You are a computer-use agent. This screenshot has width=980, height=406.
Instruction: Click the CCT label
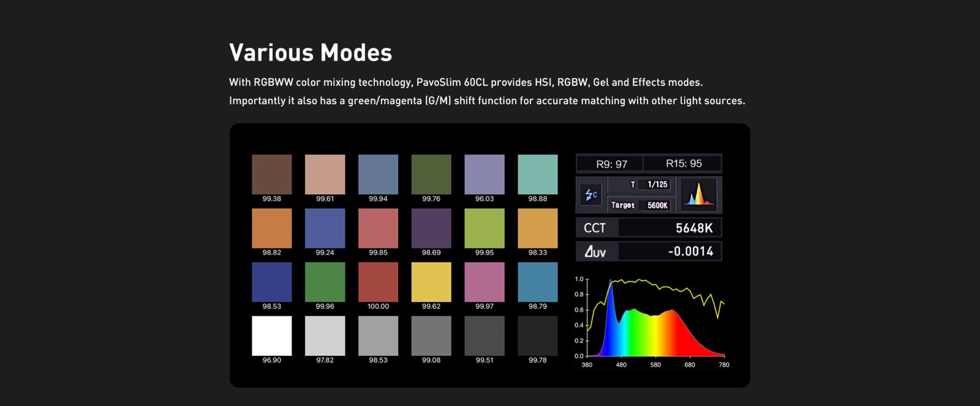pos(595,228)
